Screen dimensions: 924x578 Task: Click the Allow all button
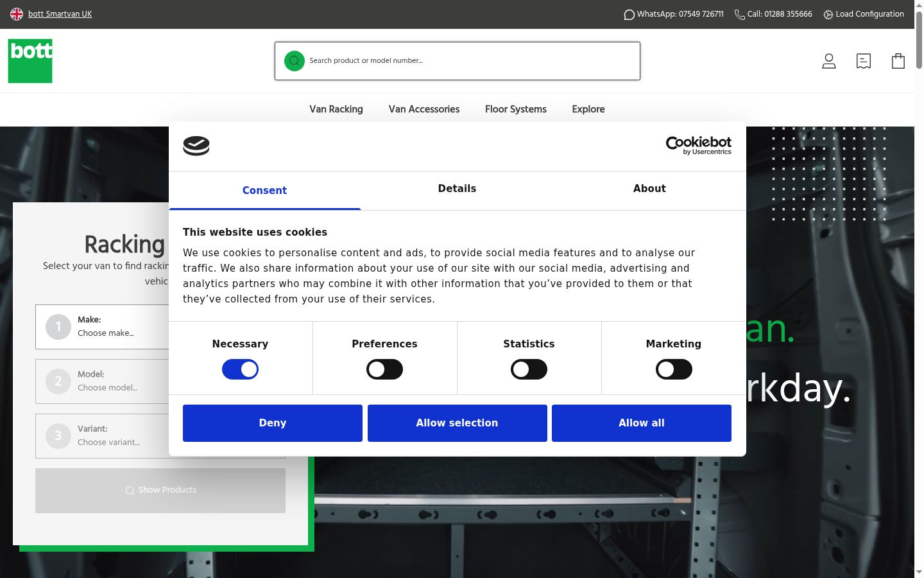coord(642,423)
